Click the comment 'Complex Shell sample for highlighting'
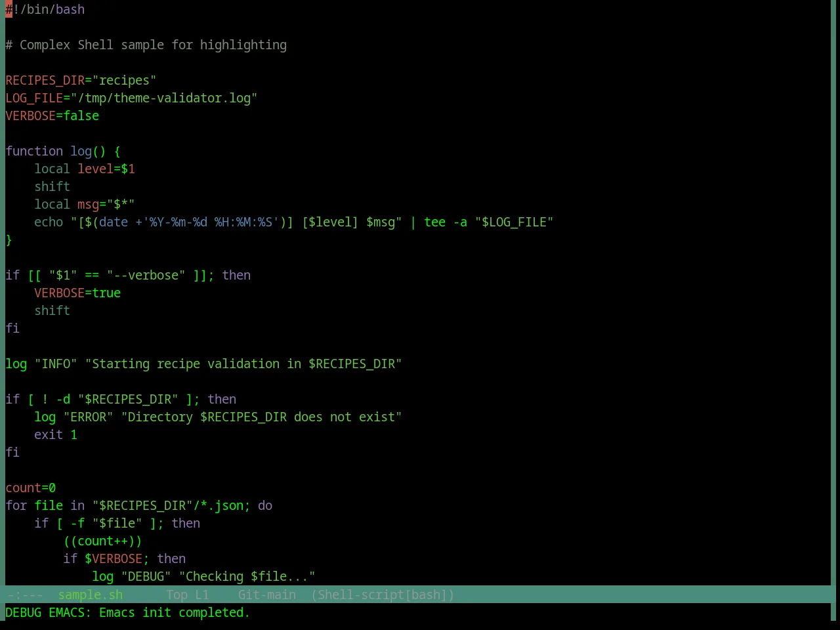 [153, 45]
